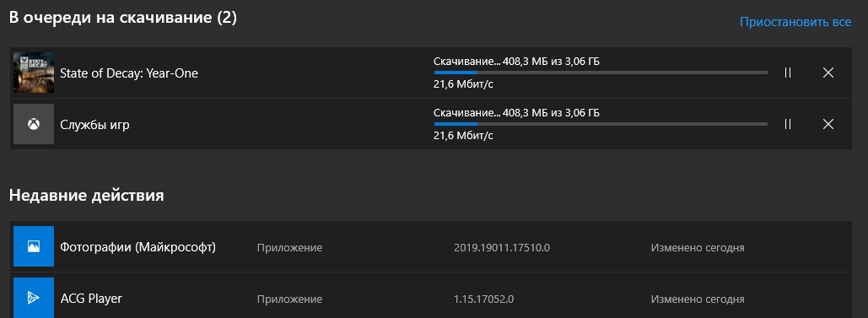868x318 pixels.
Task: Open the ACG Player entry
Action: tap(91, 299)
